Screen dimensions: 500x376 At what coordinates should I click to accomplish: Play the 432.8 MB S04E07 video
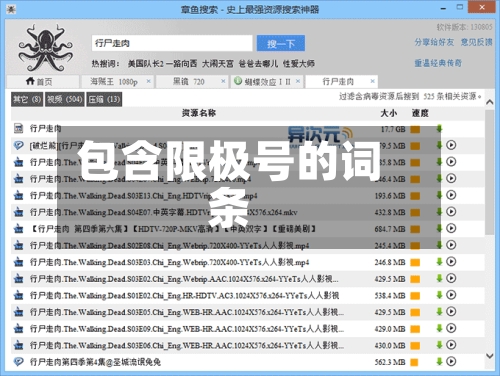click(x=451, y=212)
